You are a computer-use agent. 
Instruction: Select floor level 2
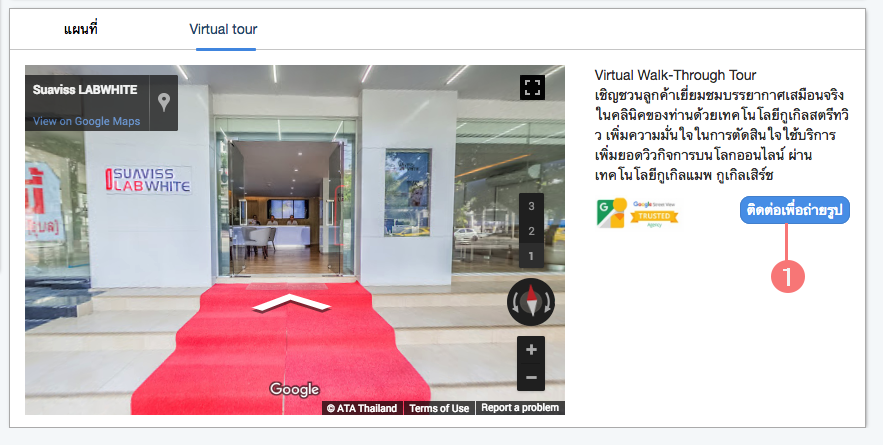click(x=531, y=231)
